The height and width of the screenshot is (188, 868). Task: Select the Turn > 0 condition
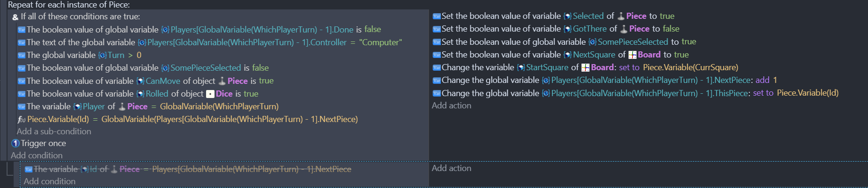pos(80,55)
